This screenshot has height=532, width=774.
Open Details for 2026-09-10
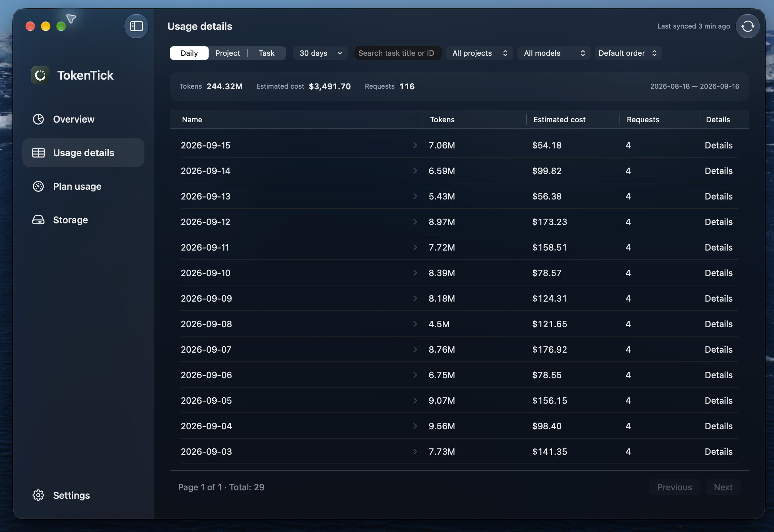click(719, 273)
